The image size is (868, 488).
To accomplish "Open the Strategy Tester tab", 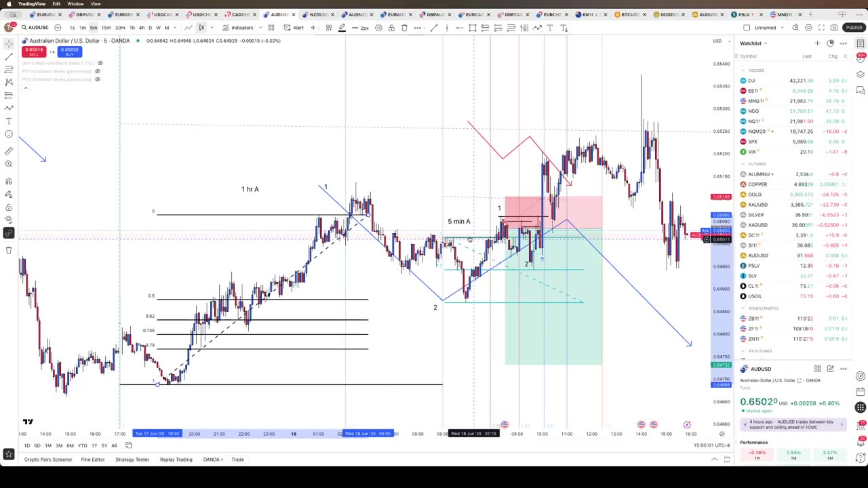I will pos(132,460).
